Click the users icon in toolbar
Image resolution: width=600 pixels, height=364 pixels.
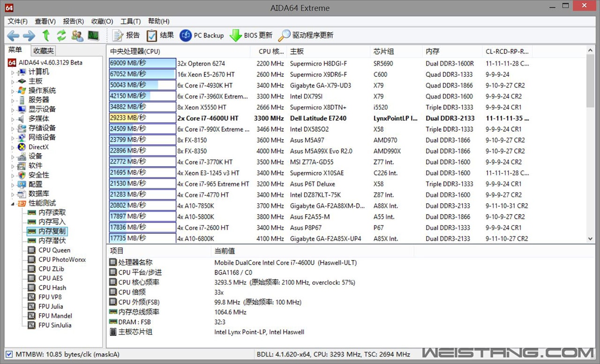(x=77, y=35)
